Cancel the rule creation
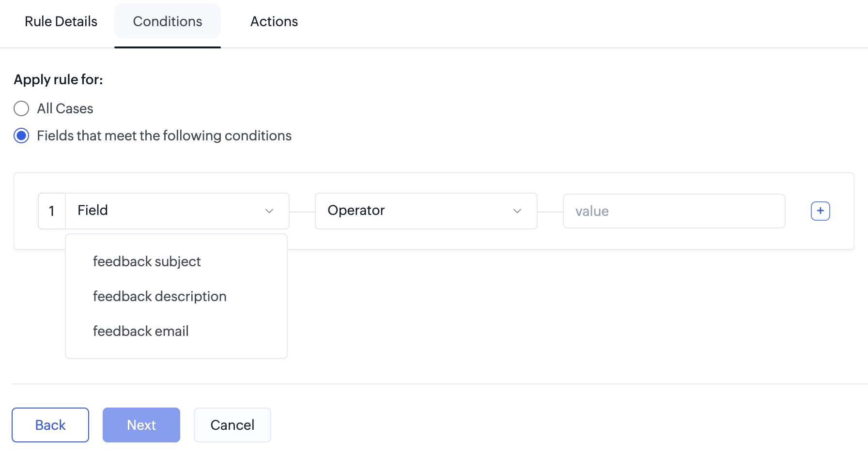This screenshot has width=868, height=455. click(x=232, y=425)
